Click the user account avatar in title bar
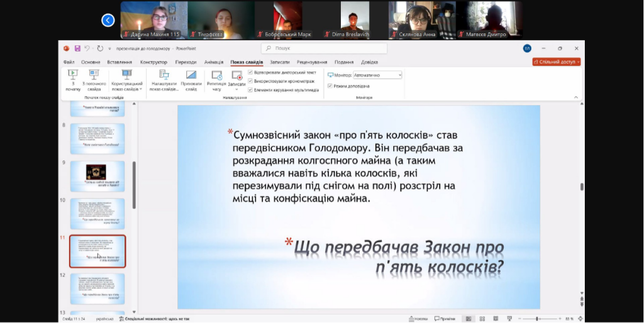This screenshot has height=323, width=644. tap(527, 48)
